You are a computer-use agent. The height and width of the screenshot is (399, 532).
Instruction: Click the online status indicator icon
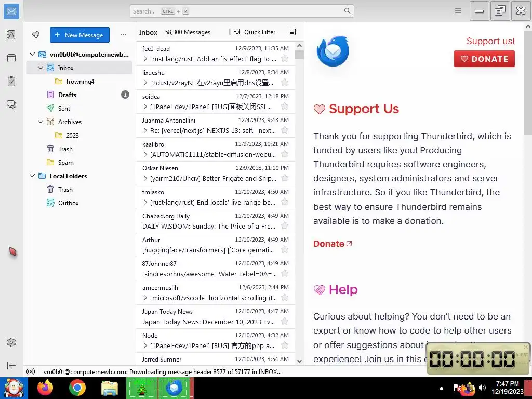click(31, 371)
